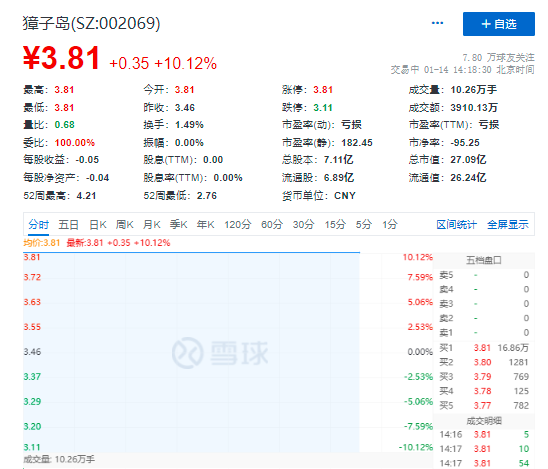Click the 成交明细 panel header
548x469 pixels.
click(x=484, y=421)
